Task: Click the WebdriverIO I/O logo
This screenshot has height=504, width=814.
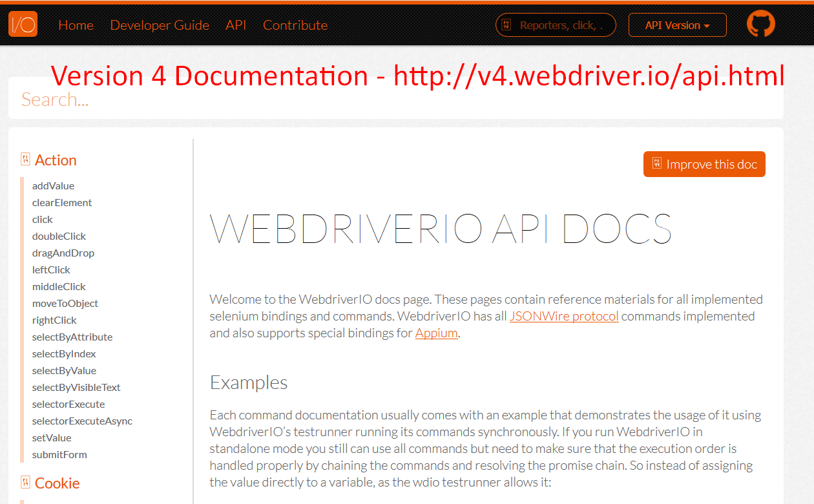Action: pos(23,25)
